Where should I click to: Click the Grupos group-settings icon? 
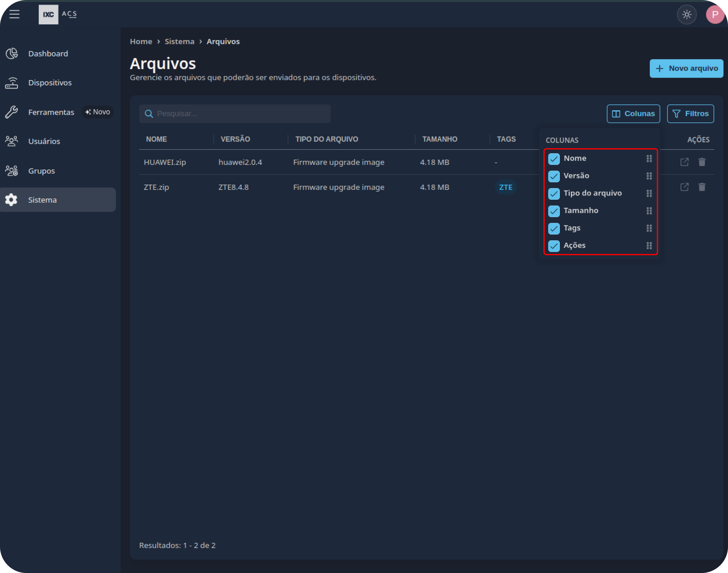click(x=12, y=171)
